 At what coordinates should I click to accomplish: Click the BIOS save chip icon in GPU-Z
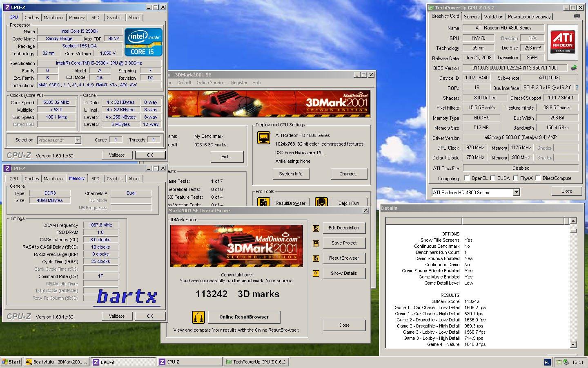click(574, 67)
